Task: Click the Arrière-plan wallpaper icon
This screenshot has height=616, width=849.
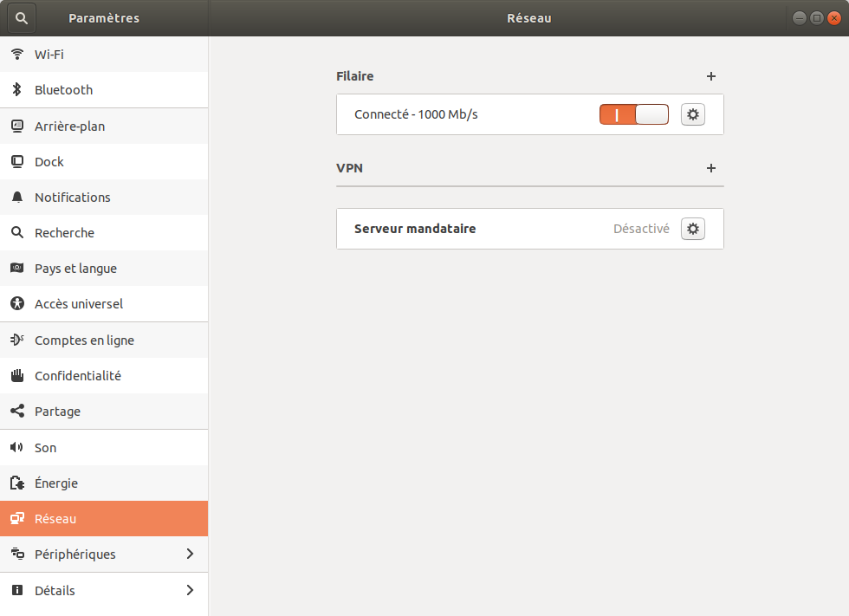Action: pyautogui.click(x=16, y=126)
